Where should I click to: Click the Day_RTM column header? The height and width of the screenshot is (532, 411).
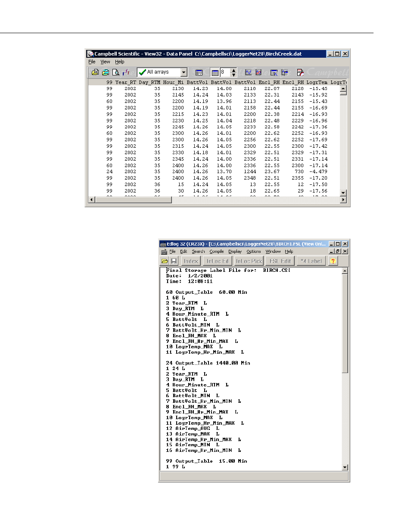(x=149, y=82)
